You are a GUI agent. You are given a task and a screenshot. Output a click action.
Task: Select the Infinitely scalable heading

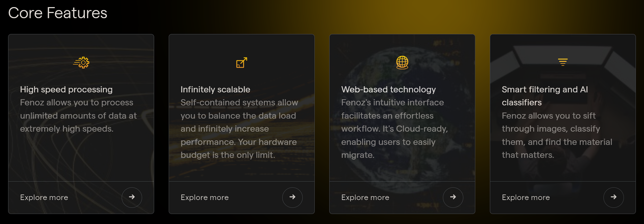215,90
